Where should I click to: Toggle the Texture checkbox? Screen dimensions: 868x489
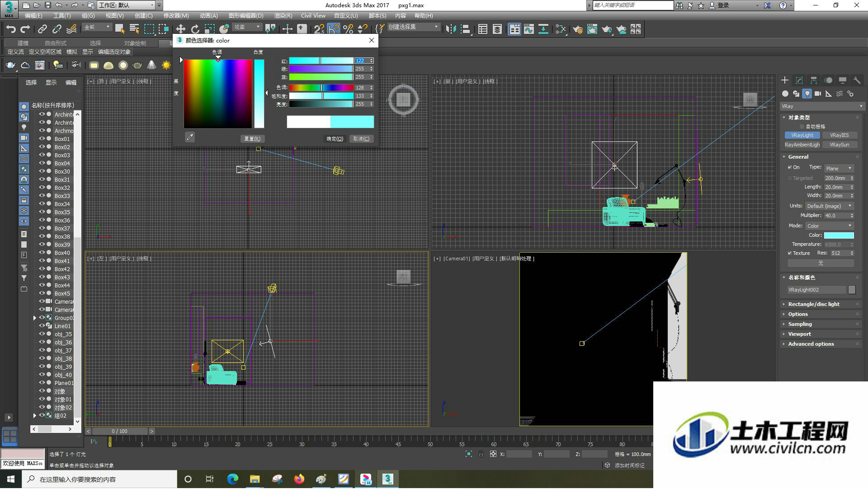tap(790, 253)
